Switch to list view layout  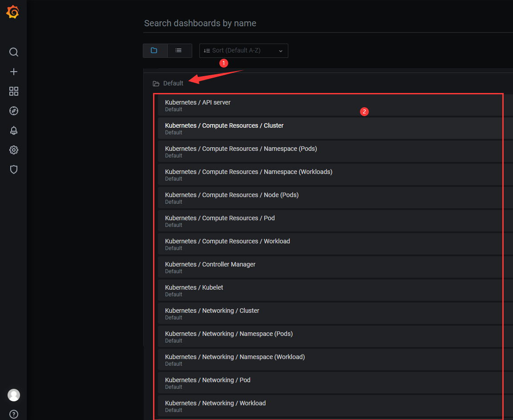pyautogui.click(x=180, y=51)
